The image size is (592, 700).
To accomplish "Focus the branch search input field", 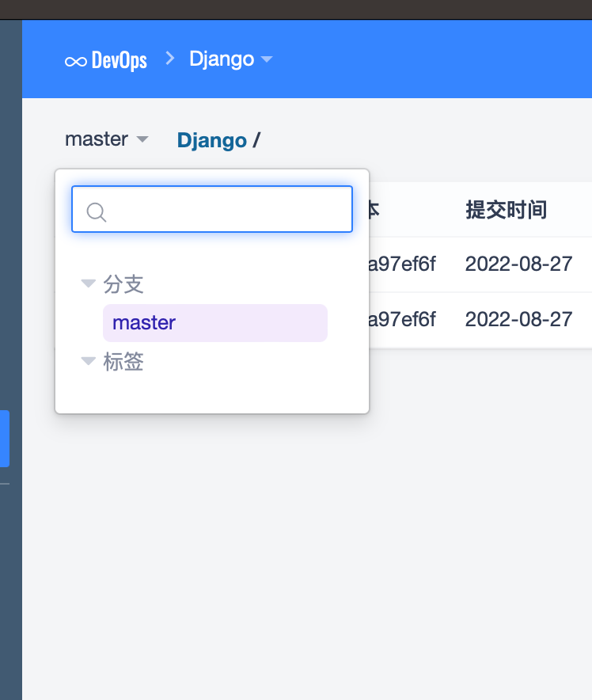I will point(212,209).
